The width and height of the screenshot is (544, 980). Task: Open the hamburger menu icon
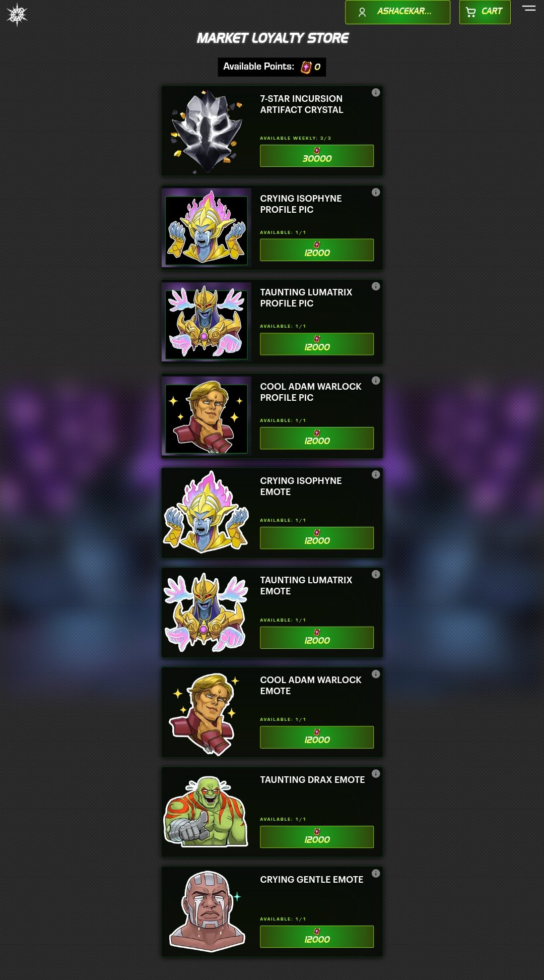coord(529,8)
